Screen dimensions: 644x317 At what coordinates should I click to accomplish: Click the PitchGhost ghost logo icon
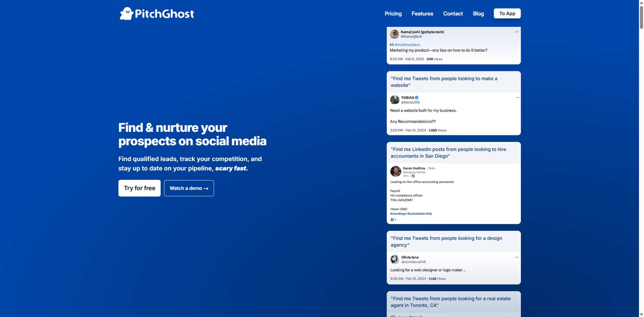(126, 14)
